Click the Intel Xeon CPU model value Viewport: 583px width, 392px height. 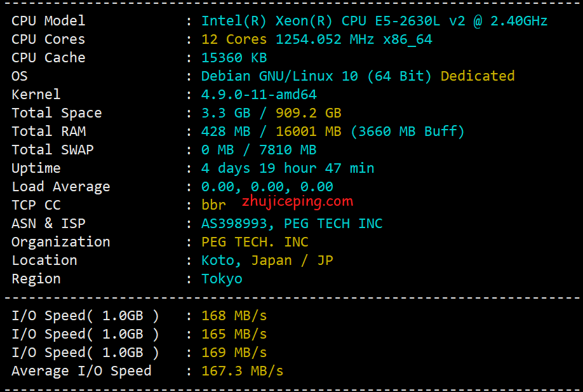tap(374, 21)
